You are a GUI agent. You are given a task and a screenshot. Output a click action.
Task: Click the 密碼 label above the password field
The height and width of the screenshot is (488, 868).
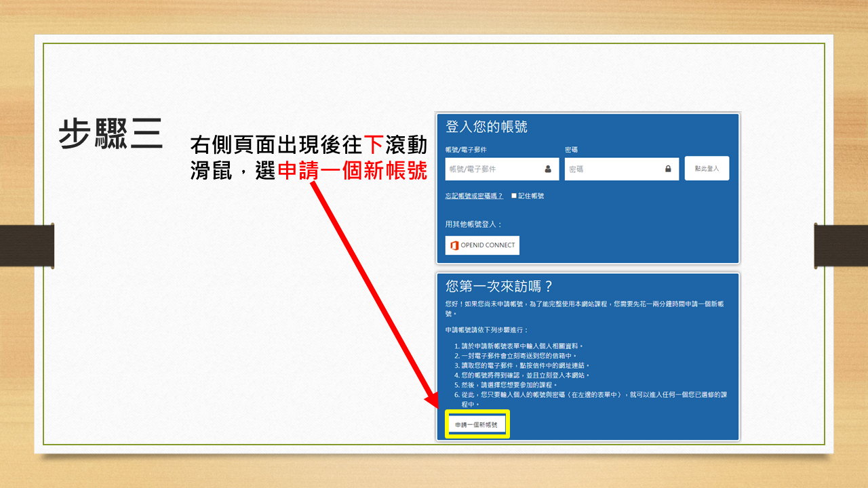571,150
